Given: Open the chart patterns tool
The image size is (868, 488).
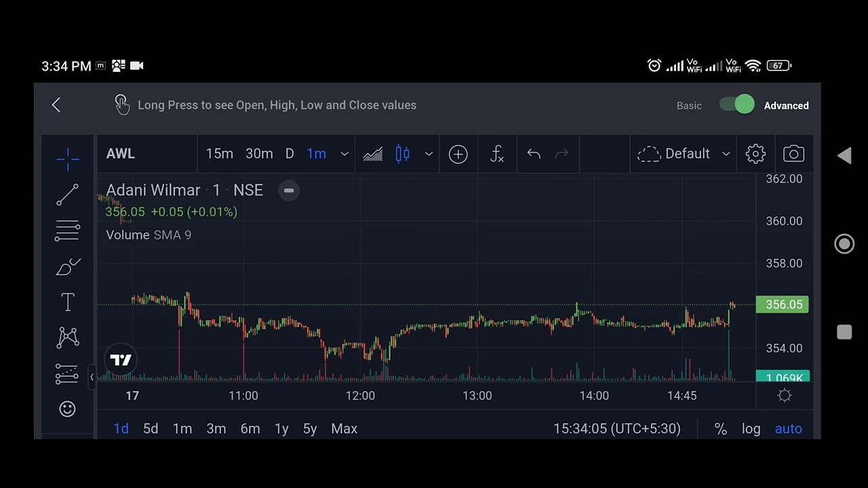Looking at the screenshot, I should pos(68,338).
